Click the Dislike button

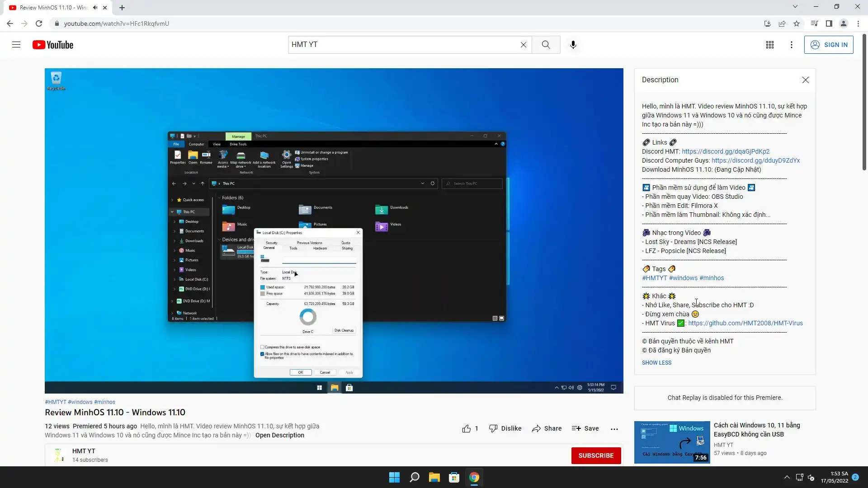pos(505,428)
